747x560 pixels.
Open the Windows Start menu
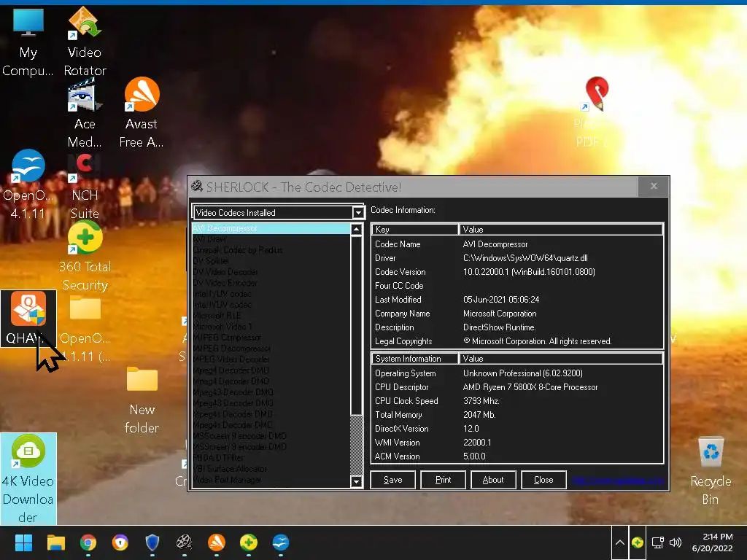click(x=23, y=542)
